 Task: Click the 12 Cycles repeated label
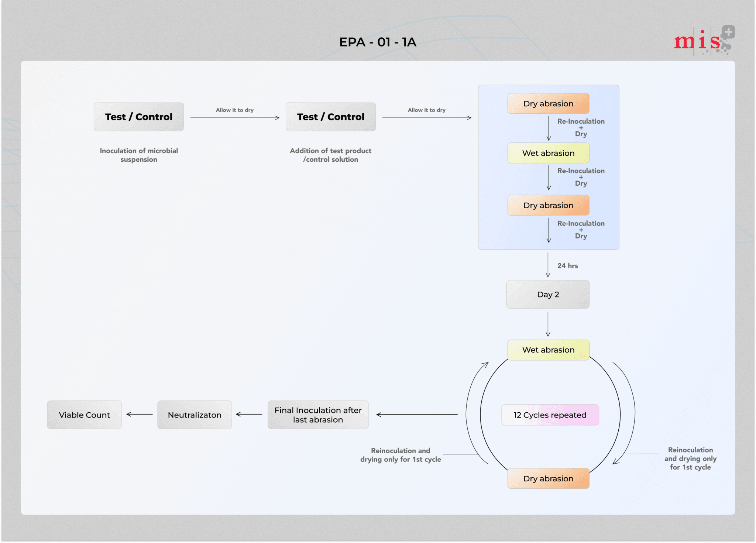550,415
